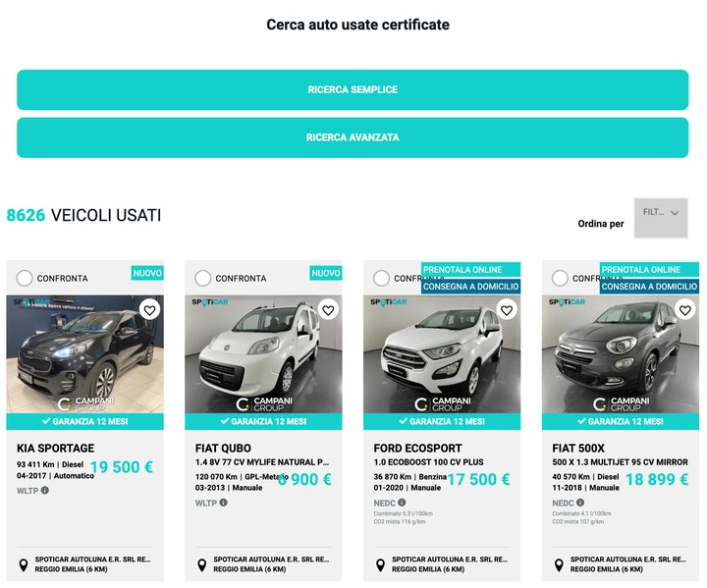
Task: Open the white Fiat Qubo photo
Action: [x=263, y=354]
